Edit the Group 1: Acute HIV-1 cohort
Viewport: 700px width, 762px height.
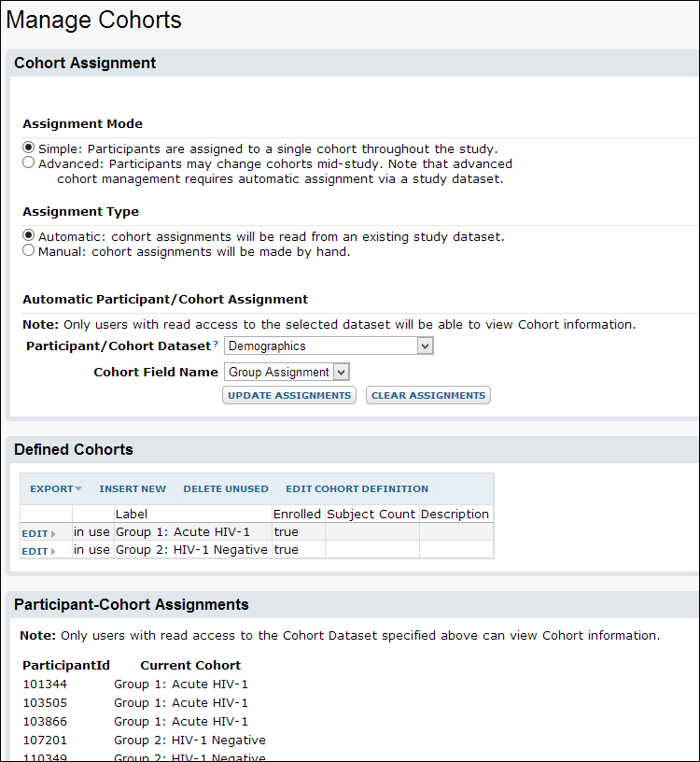click(38, 533)
